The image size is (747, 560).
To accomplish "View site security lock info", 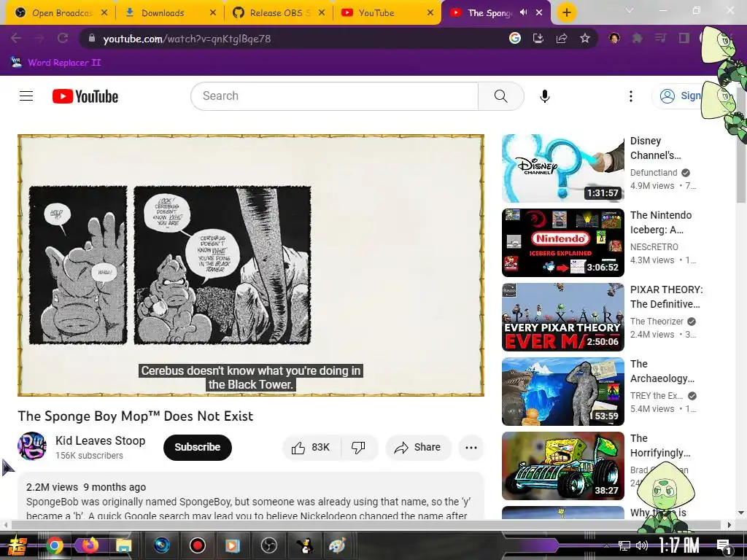I will pyautogui.click(x=92, y=38).
